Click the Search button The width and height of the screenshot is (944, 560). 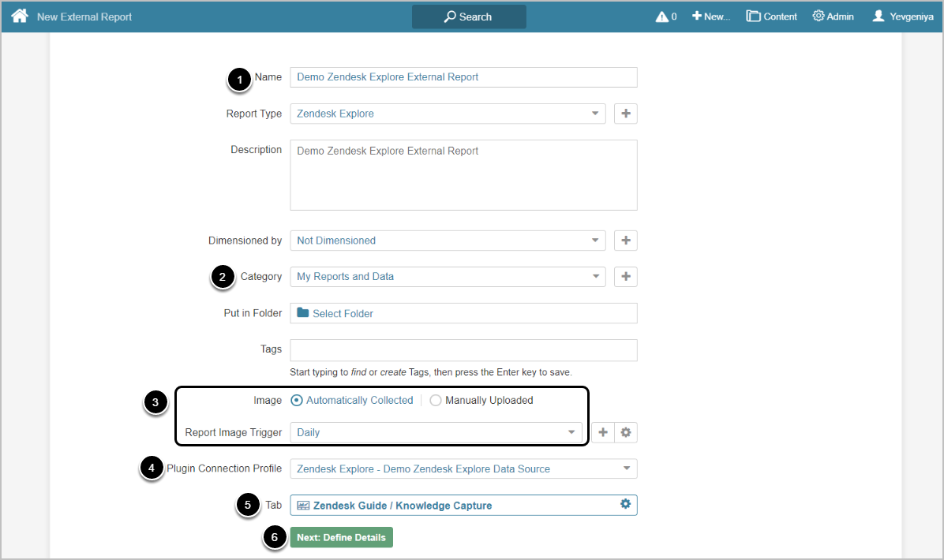469,17
